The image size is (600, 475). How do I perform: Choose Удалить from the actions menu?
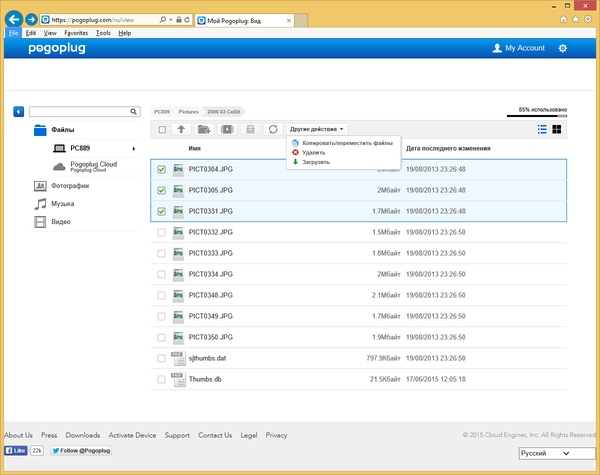point(314,152)
